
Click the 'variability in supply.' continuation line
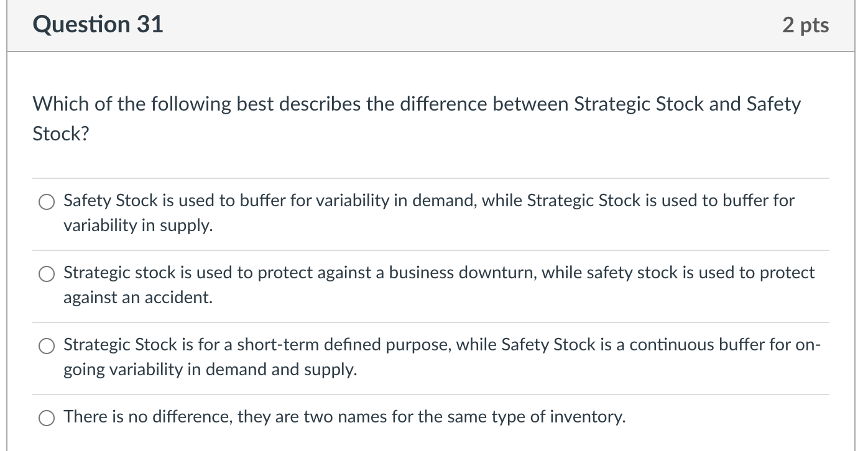[x=138, y=225]
